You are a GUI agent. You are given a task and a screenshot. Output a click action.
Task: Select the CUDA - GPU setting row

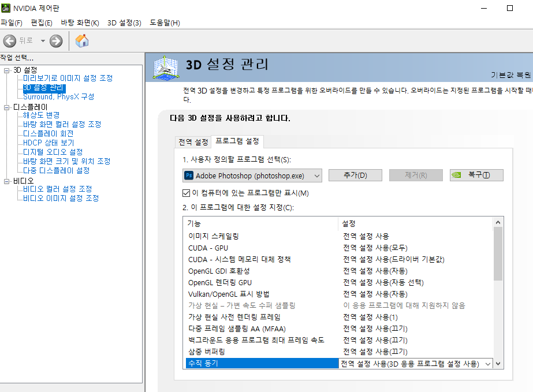click(x=338, y=248)
